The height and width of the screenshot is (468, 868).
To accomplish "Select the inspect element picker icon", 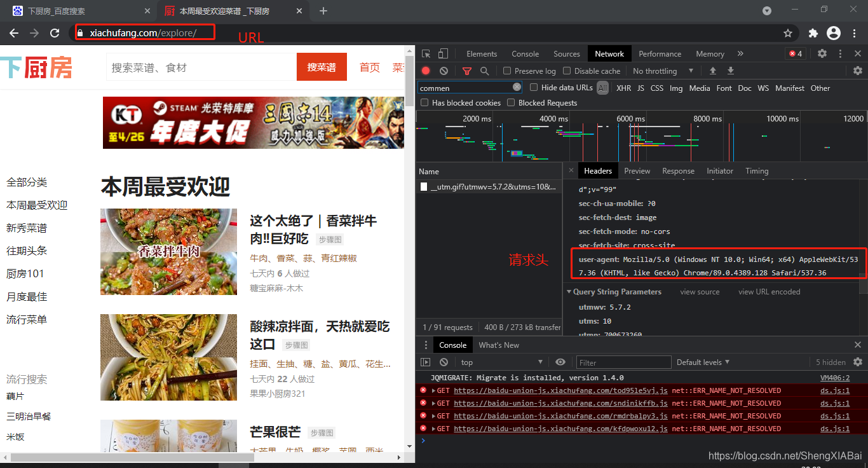I will (x=426, y=54).
